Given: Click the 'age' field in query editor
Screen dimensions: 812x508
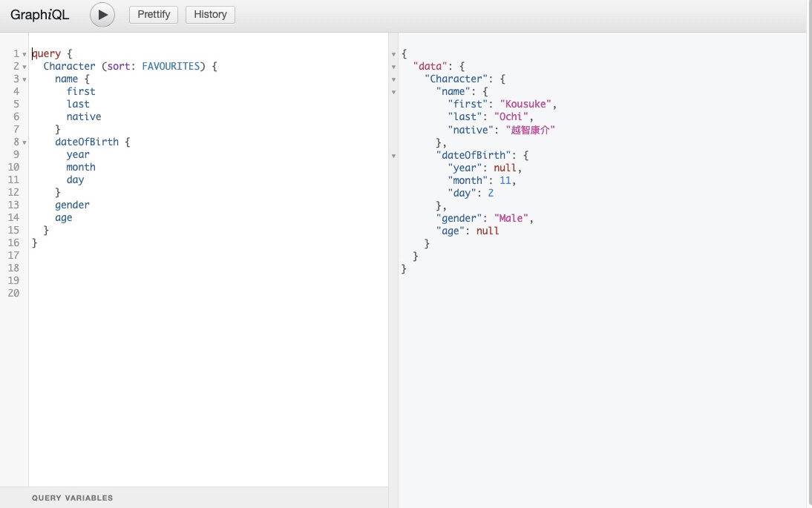Looking at the screenshot, I should coord(64,217).
